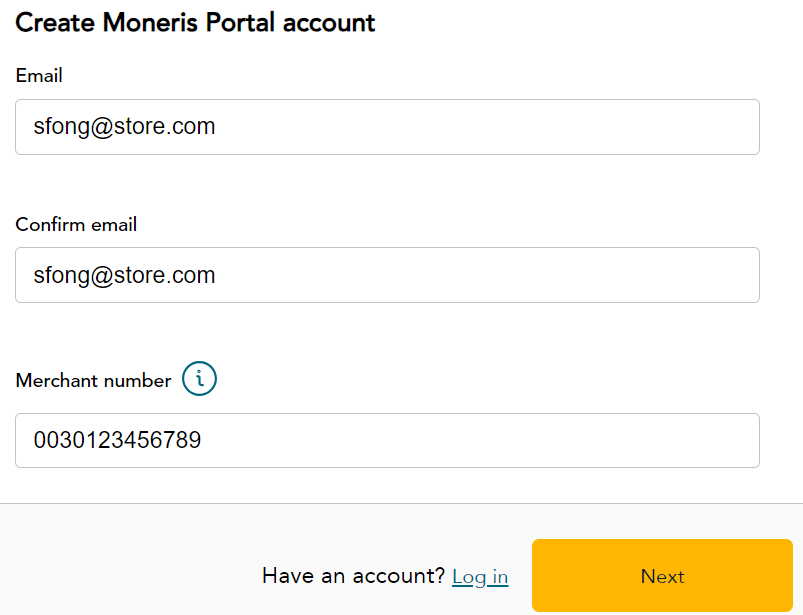The image size is (803, 615).
Task: Follow the Log in link
Action: (x=480, y=577)
